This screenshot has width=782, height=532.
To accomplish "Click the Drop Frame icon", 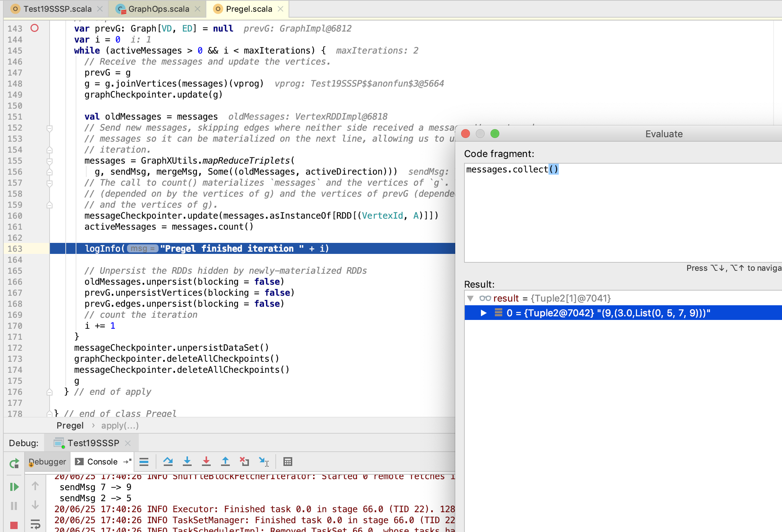I will tap(244, 462).
